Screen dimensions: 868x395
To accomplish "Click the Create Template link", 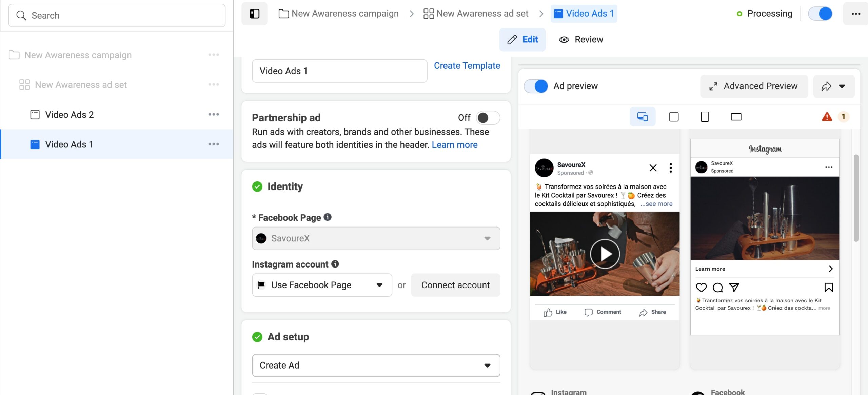I will pos(467,65).
